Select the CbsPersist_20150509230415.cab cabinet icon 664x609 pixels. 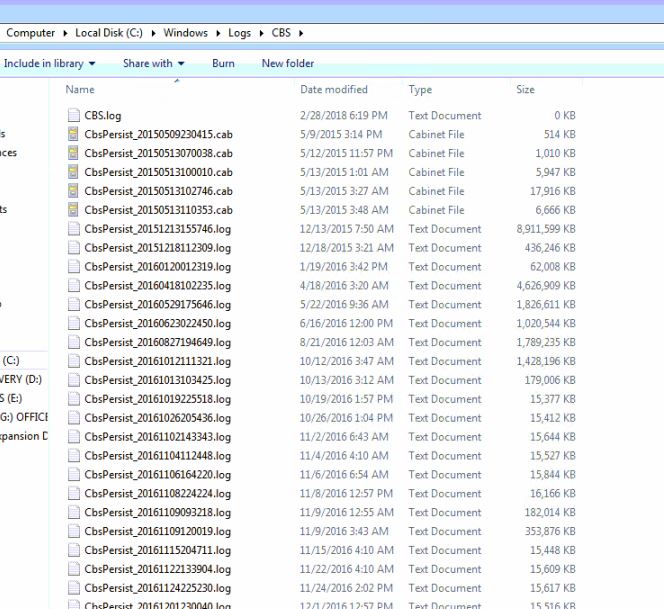73,135
